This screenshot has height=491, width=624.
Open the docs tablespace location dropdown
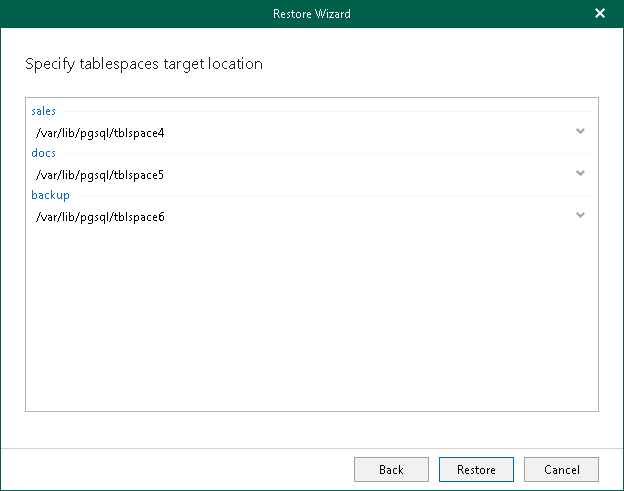tap(580, 173)
